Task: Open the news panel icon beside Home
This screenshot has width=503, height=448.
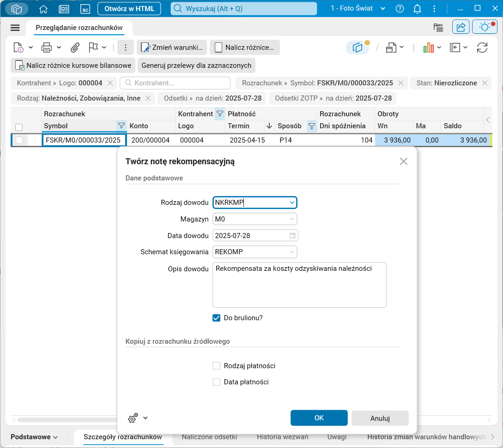Action: click(x=64, y=9)
